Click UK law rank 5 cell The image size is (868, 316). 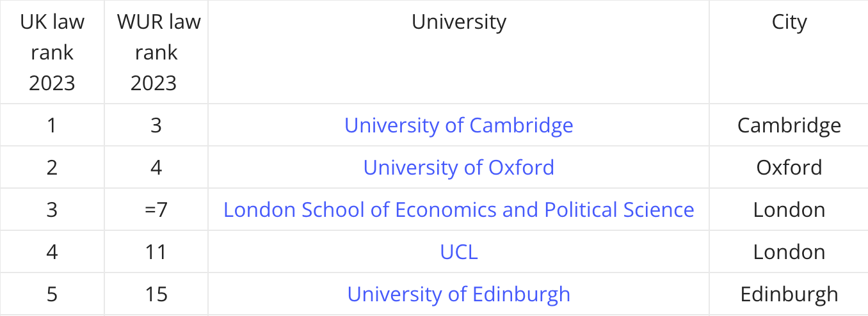tap(52, 294)
